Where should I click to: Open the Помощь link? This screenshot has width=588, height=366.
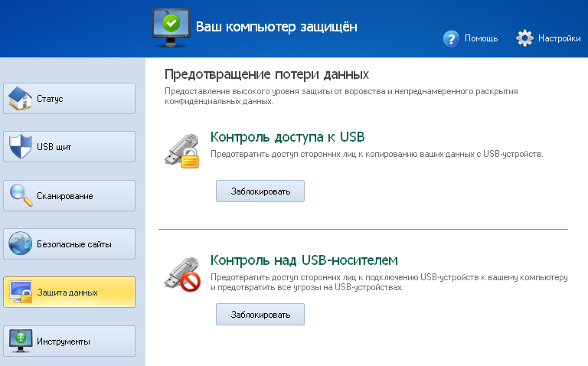(481, 38)
